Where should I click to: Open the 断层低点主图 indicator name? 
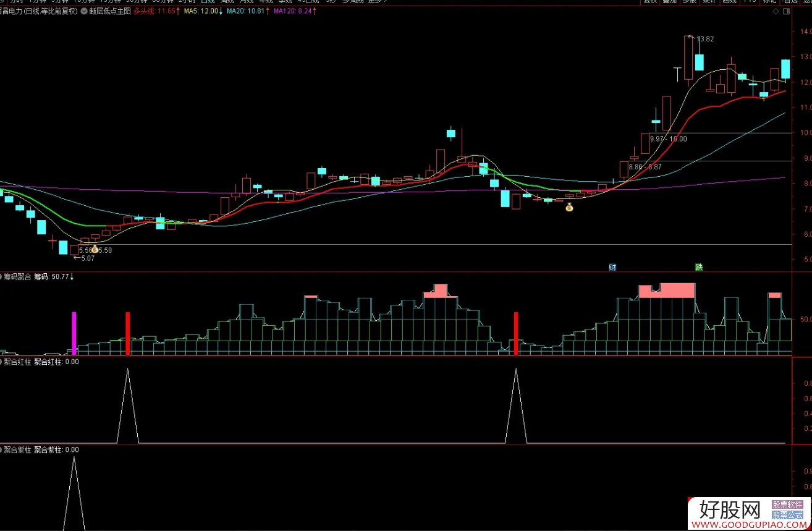[x=110, y=11]
